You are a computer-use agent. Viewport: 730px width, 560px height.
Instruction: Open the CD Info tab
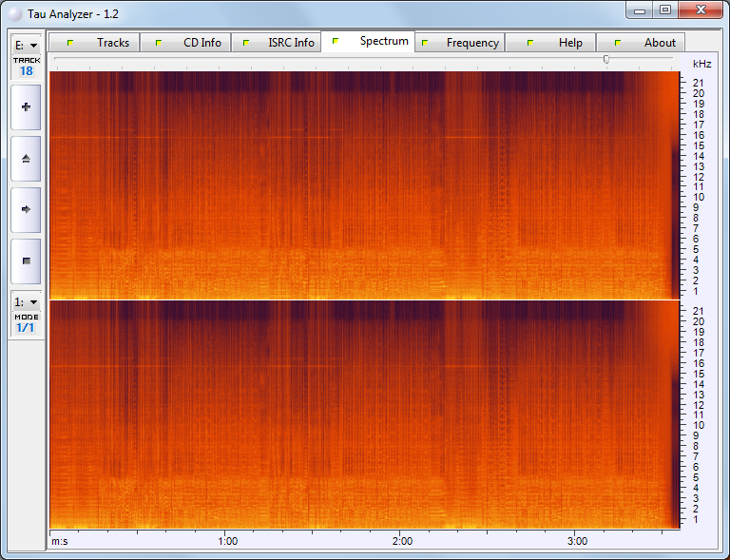tap(202, 43)
